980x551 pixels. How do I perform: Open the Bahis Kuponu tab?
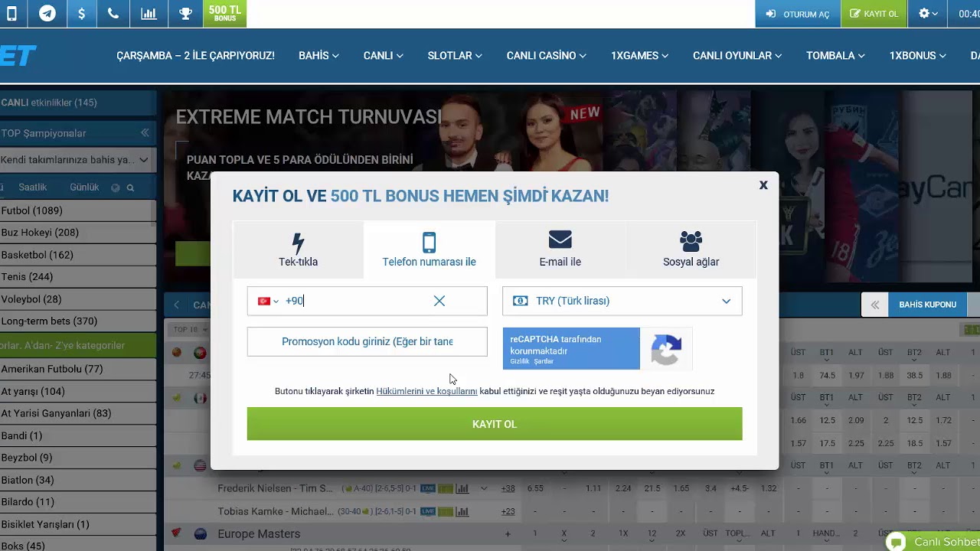pos(927,305)
